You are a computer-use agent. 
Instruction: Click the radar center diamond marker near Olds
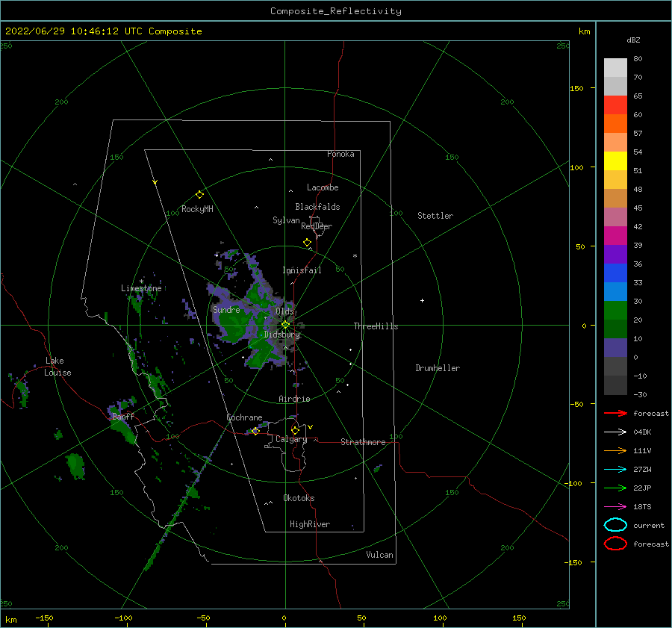point(285,325)
